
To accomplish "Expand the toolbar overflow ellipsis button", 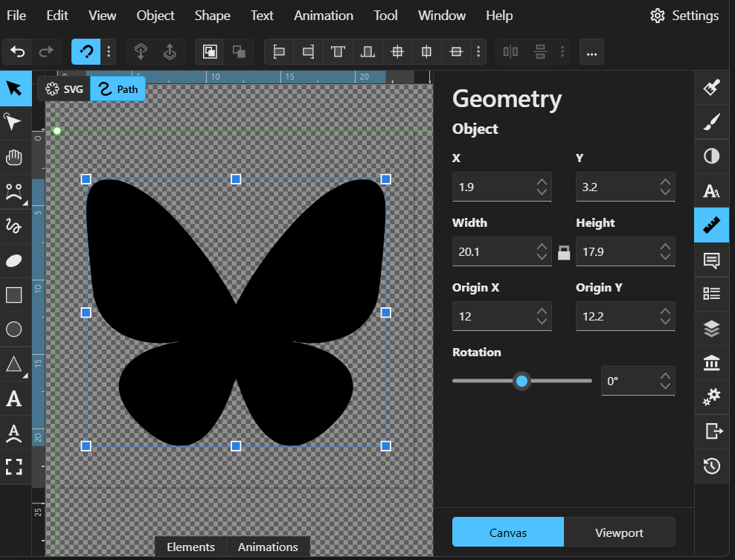I will [x=591, y=52].
